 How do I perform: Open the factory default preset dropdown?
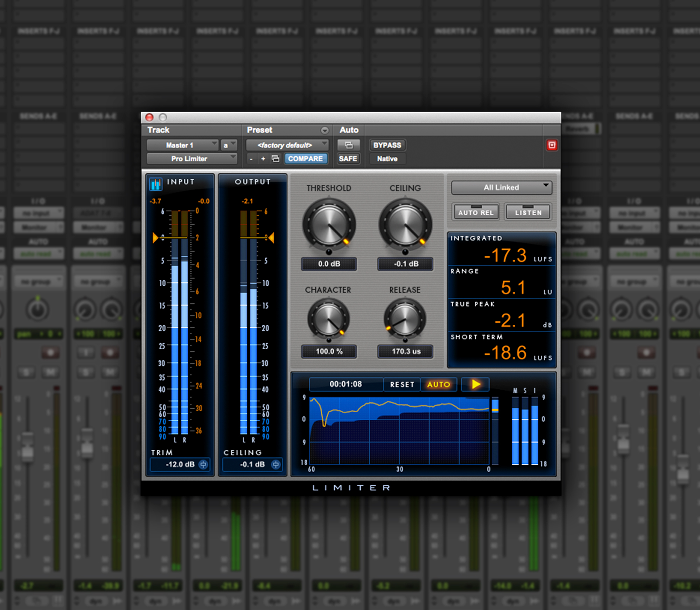[287, 145]
